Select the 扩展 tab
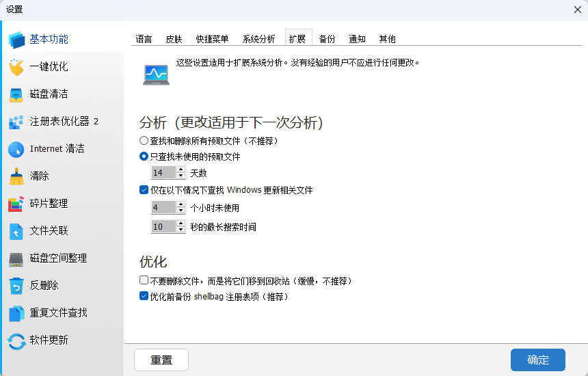The image size is (588, 376). pos(299,38)
